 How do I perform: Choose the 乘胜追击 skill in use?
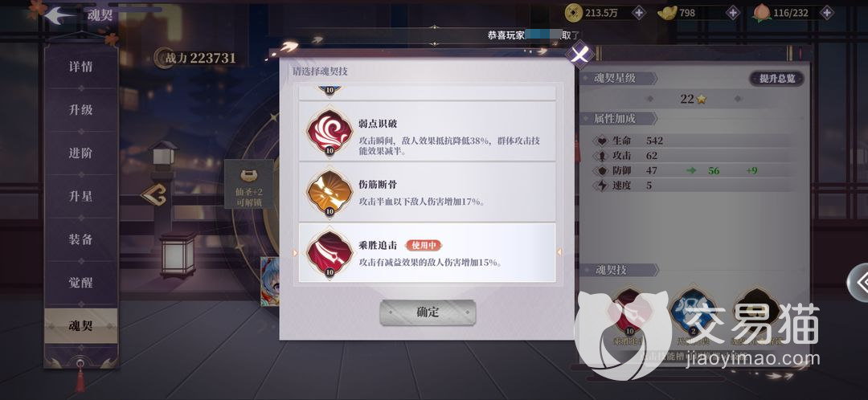click(x=427, y=253)
